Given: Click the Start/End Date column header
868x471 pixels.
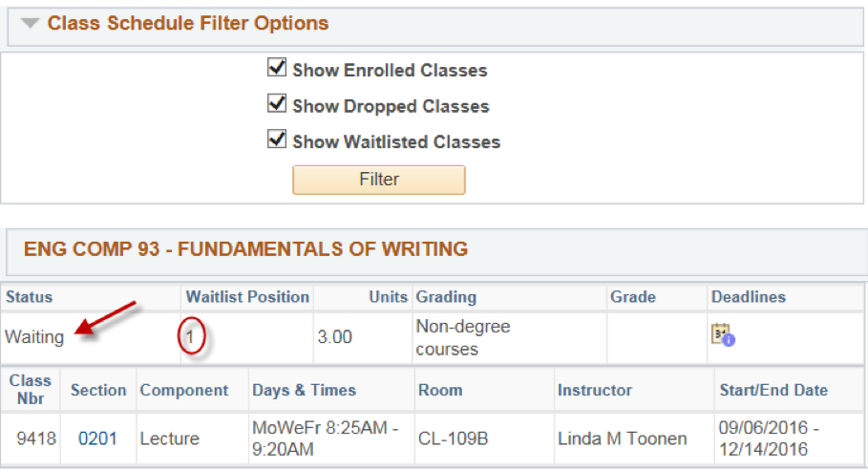Looking at the screenshot, I should coord(773,390).
